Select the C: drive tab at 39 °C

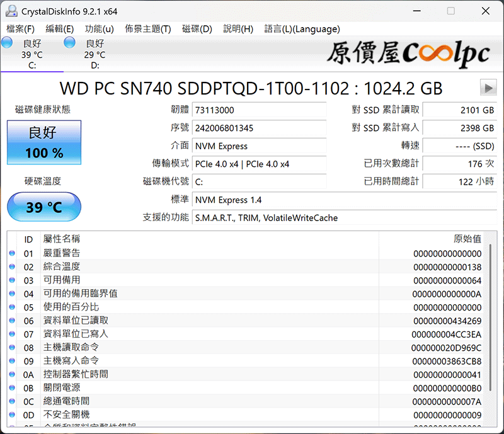coord(32,54)
